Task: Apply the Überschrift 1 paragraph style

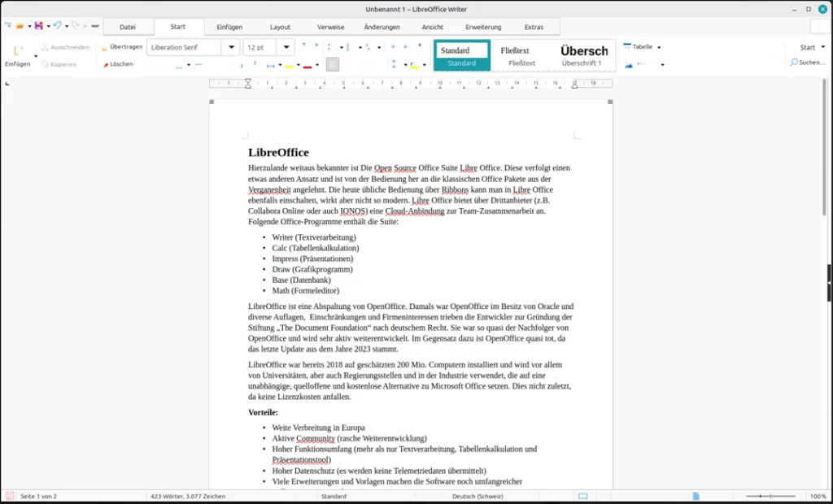Action: (583, 55)
